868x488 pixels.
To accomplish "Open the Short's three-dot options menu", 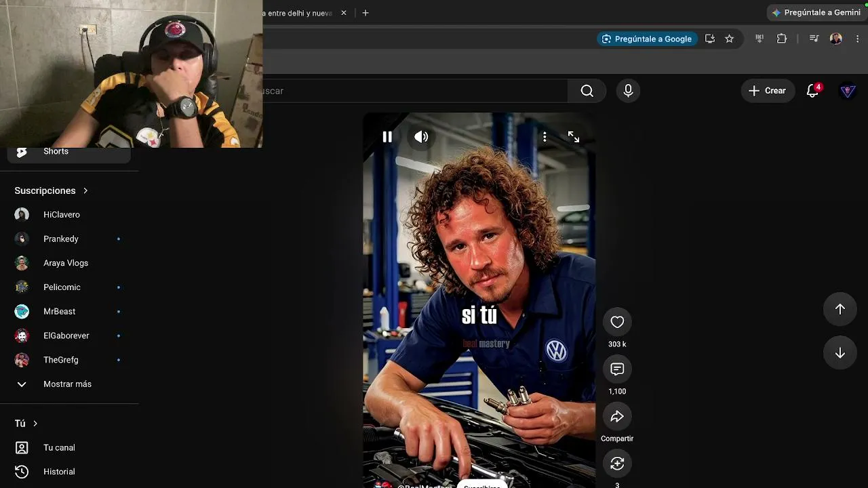I will (x=545, y=137).
